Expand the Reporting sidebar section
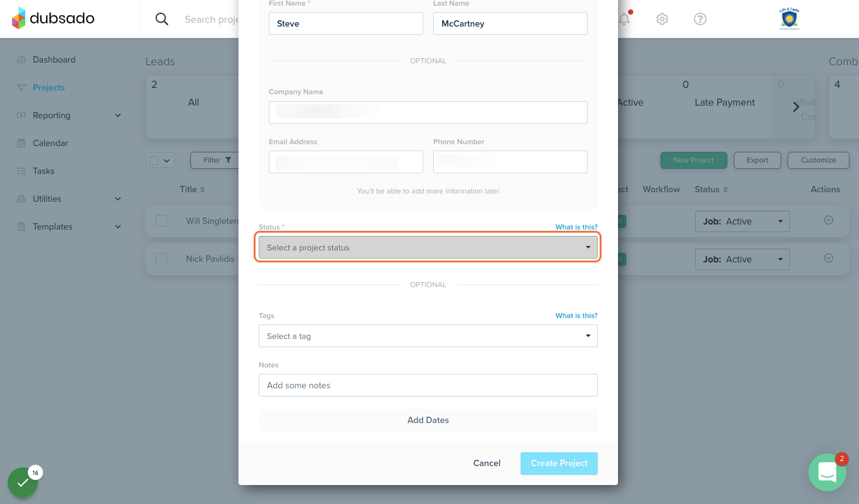Image resolution: width=859 pixels, height=504 pixels. click(118, 115)
